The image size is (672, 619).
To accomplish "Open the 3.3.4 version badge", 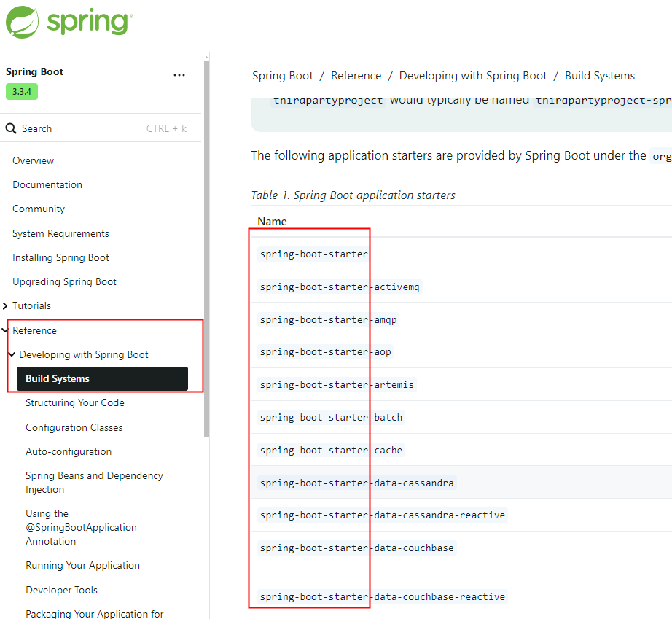I will click(x=22, y=92).
